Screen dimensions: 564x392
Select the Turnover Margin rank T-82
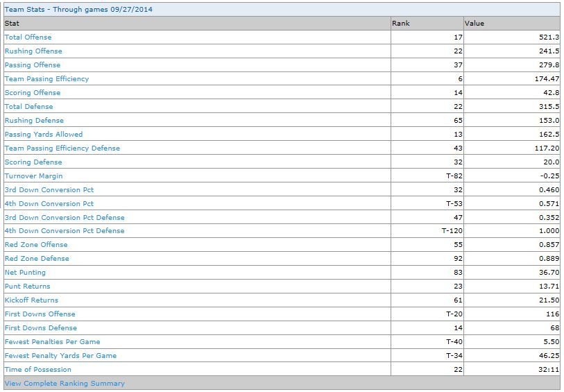pyautogui.click(x=454, y=176)
